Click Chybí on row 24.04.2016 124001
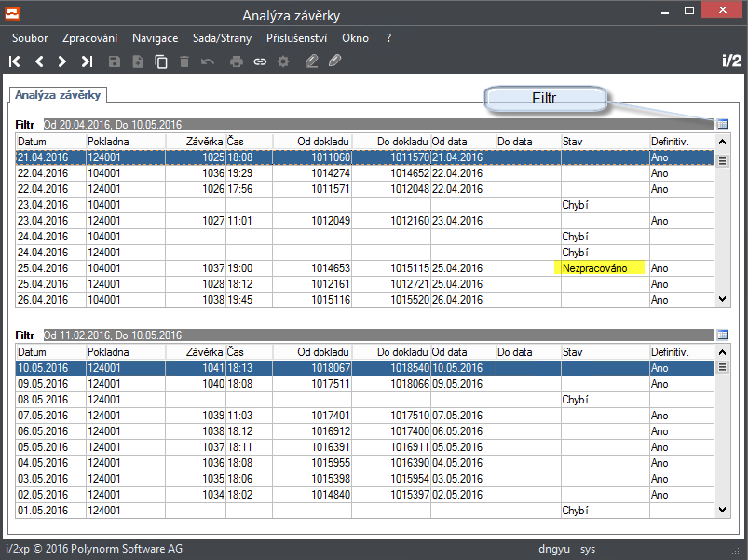Viewport: 748px width, 560px height. 575,253
